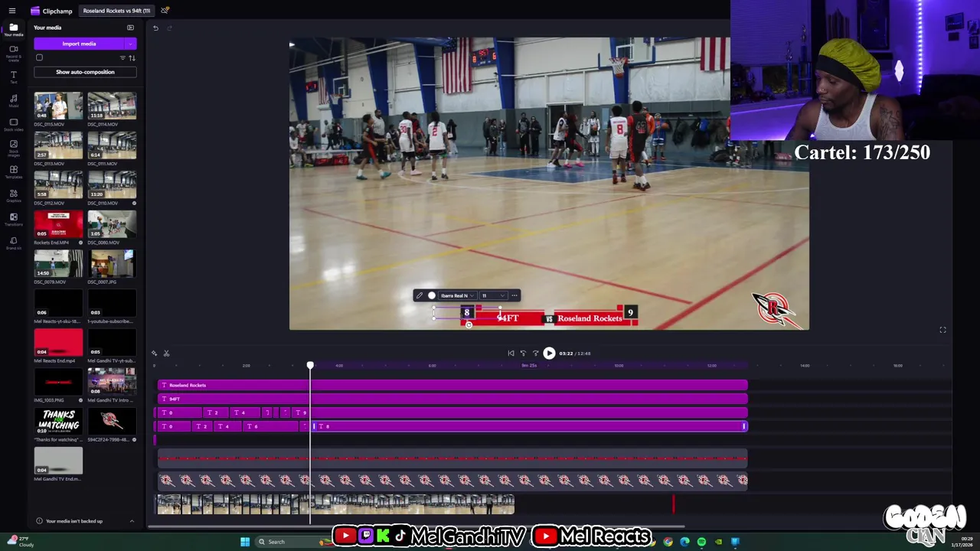Click Show auto-composition button
980x551 pixels.
85,72
